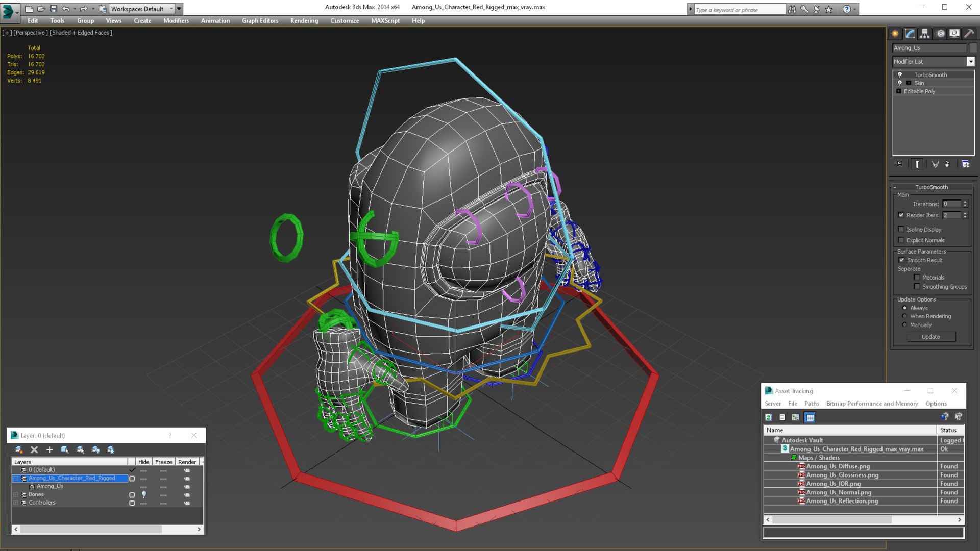Viewport: 980px width, 551px height.
Task: Click Make Unique icon below modifier stack
Action: pos(935,164)
